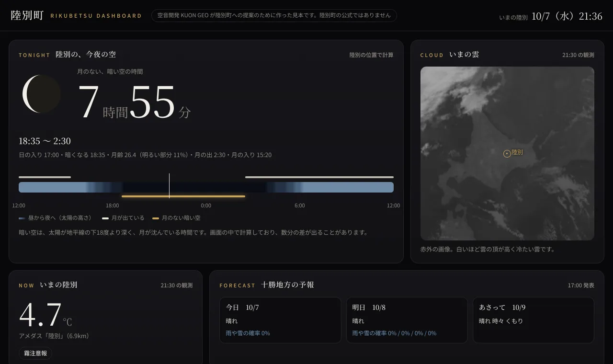Click the dark sky explanation note
The width and height of the screenshot is (613, 364).
tap(194, 232)
